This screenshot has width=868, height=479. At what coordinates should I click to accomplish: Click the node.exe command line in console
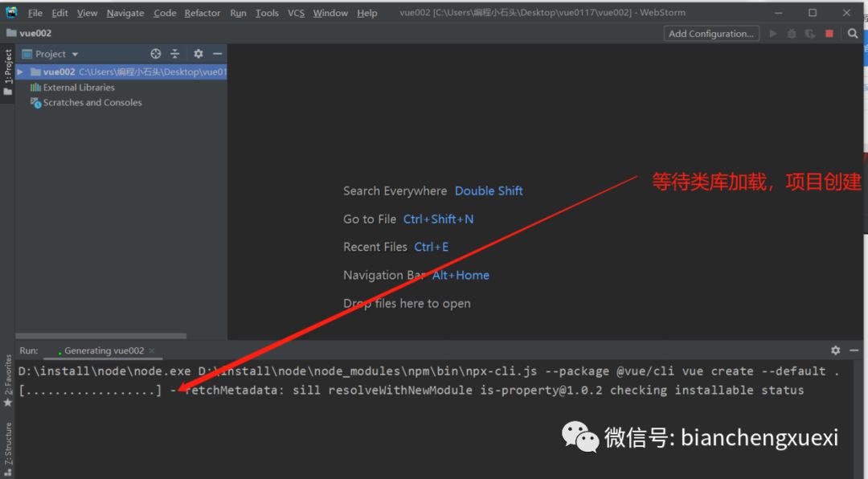[429, 371]
